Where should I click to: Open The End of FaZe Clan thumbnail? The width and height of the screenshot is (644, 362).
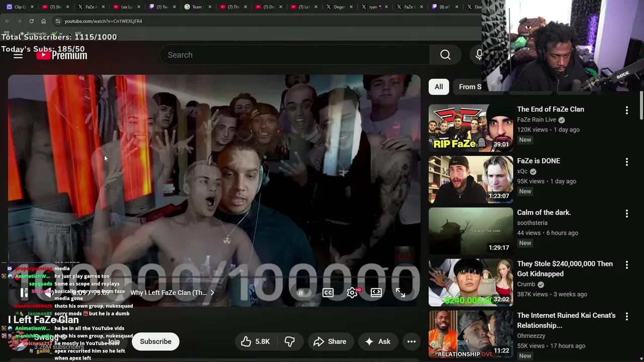point(471,128)
